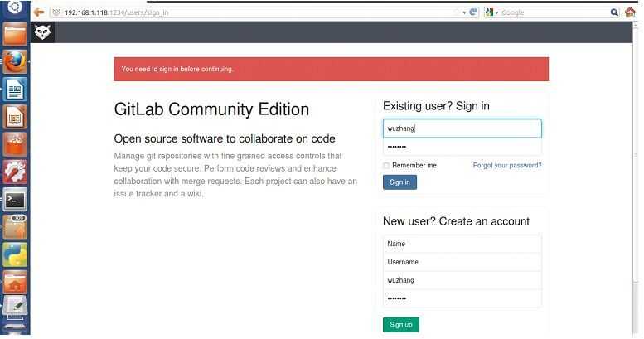Image resolution: width=644 pixels, height=339 pixels.
Task: Open LibreOffice Impress from the launcher
Action: tap(15, 117)
